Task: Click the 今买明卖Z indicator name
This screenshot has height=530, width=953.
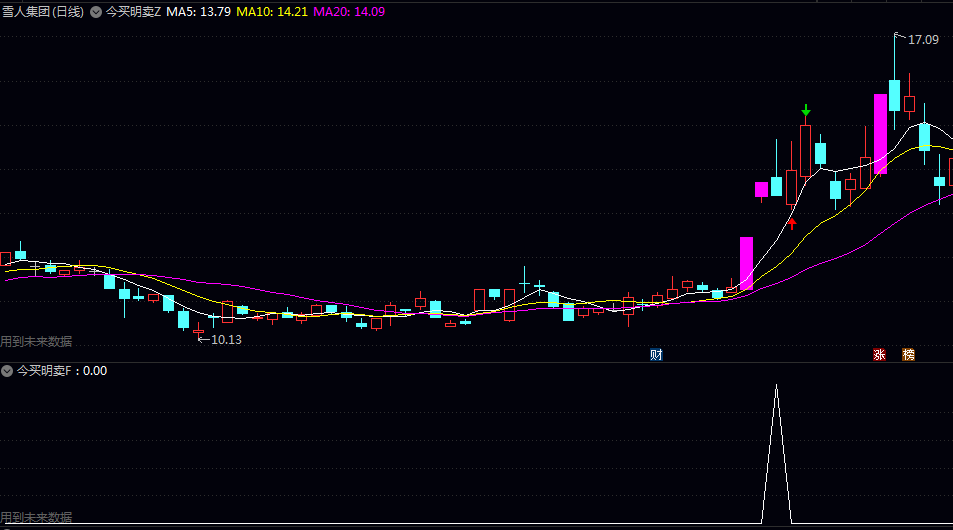Action: click(133, 12)
